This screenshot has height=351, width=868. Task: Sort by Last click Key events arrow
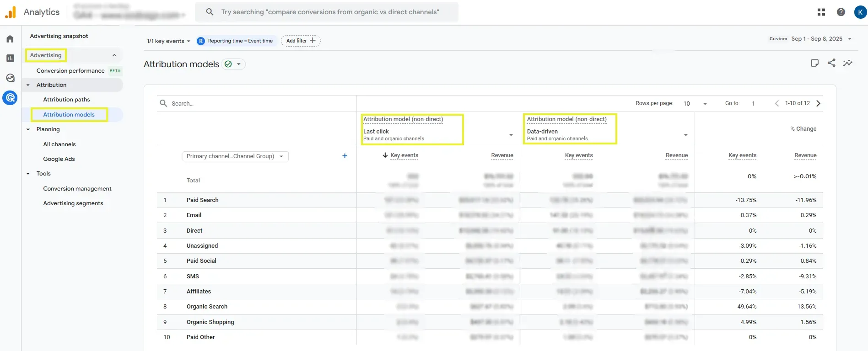[385, 155]
